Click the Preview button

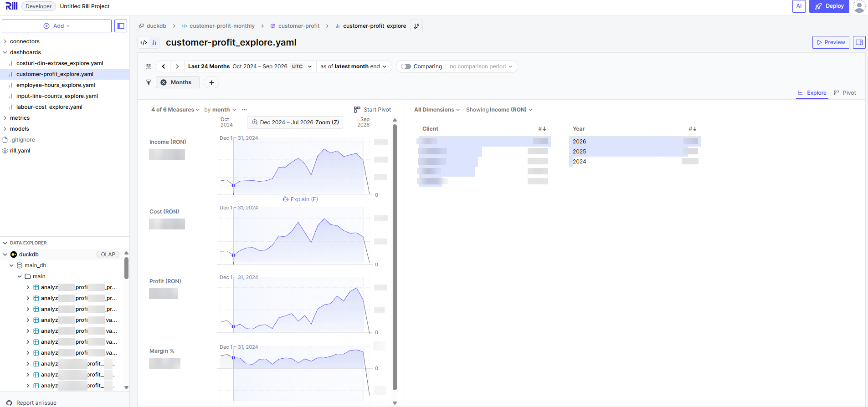click(831, 42)
